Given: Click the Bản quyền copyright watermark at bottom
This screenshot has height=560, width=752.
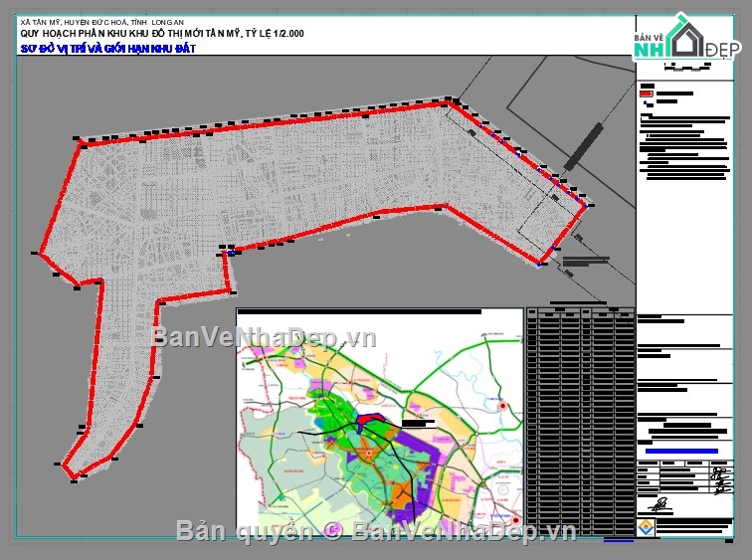Looking at the screenshot, I should (x=376, y=531).
